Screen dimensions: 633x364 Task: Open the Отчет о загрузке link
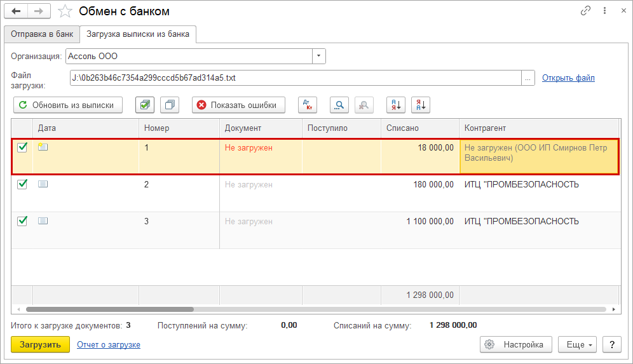[109, 344]
